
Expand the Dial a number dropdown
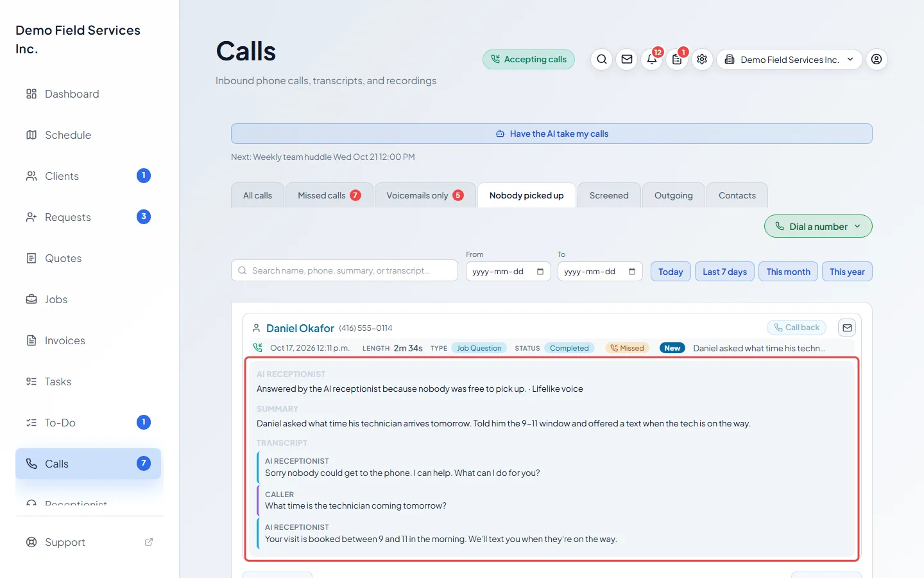(818, 226)
